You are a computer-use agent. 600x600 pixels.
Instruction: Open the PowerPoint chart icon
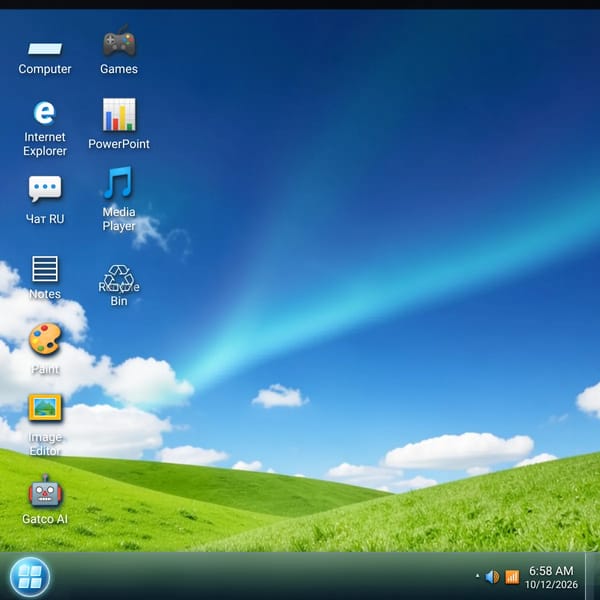click(119, 114)
